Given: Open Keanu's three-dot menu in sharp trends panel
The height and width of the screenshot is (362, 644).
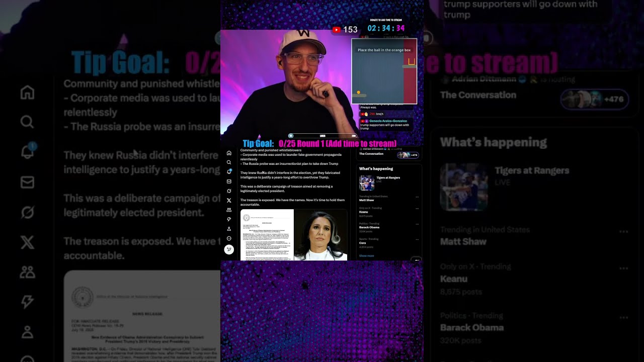Looking at the screenshot, I should (x=417, y=208).
